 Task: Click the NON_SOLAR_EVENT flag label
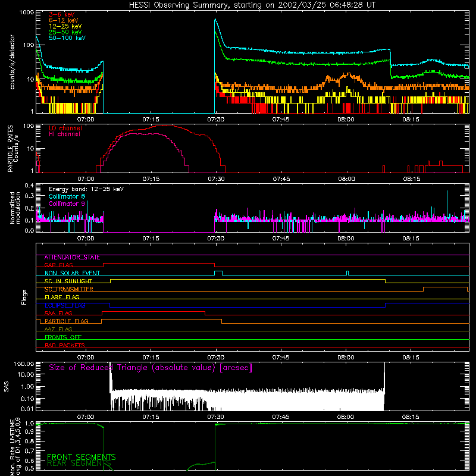tap(72, 273)
